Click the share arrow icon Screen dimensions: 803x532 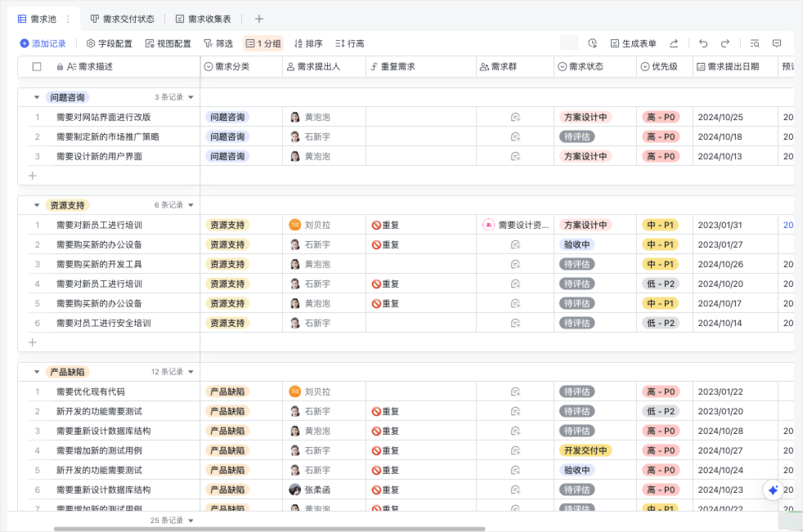(x=674, y=43)
